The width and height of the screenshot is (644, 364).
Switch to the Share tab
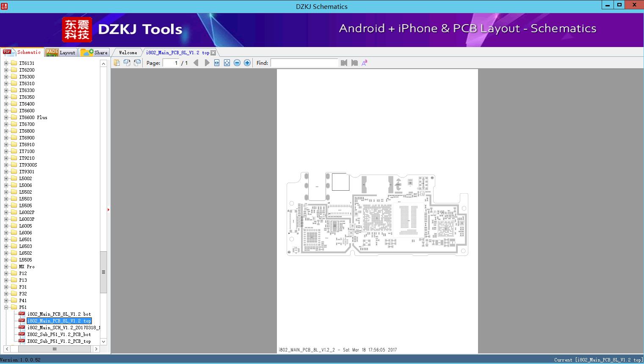point(95,52)
